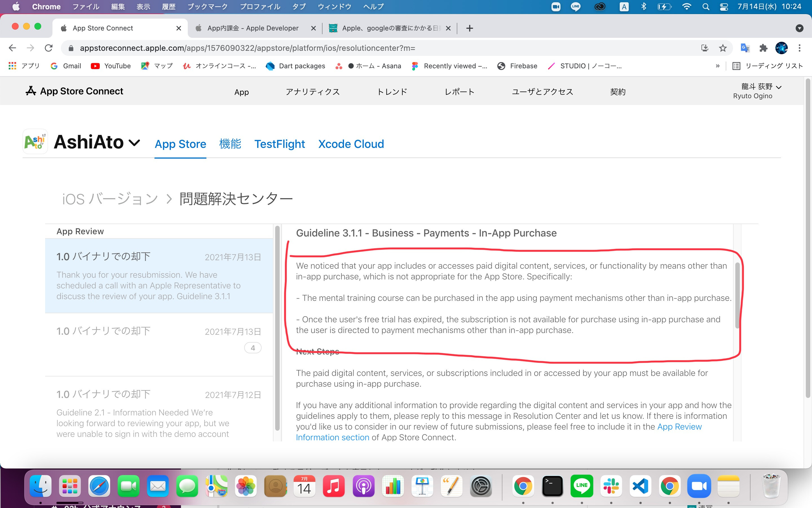The height and width of the screenshot is (508, 812).
Task: Open Finder in the Dock
Action: click(x=41, y=486)
